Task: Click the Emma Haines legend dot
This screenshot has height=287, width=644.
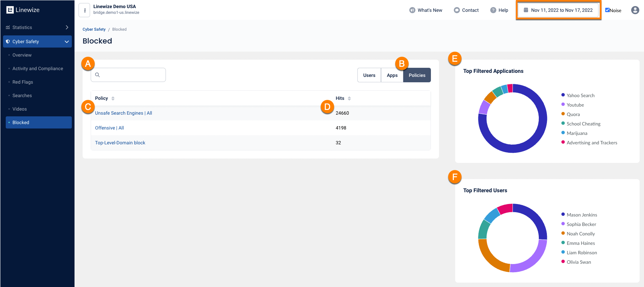Action: pos(563,242)
